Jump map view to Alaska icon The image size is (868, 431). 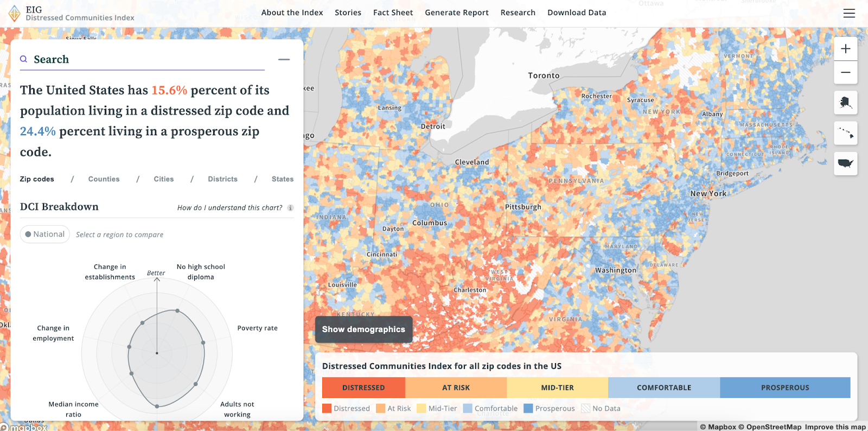pyautogui.click(x=845, y=103)
